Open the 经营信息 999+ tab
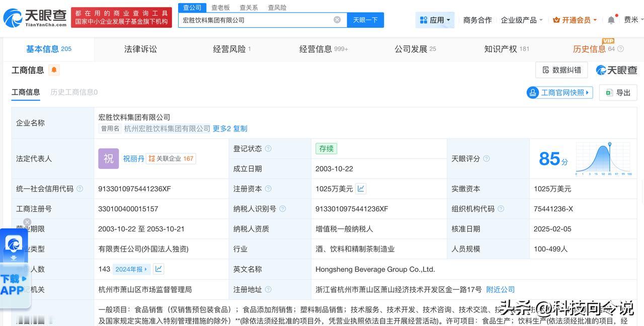This screenshot has height=326, width=644. (324, 49)
